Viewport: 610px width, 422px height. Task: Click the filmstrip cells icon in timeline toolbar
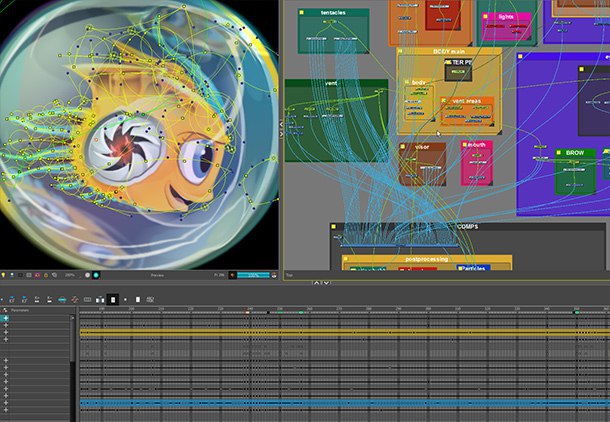pos(88,299)
